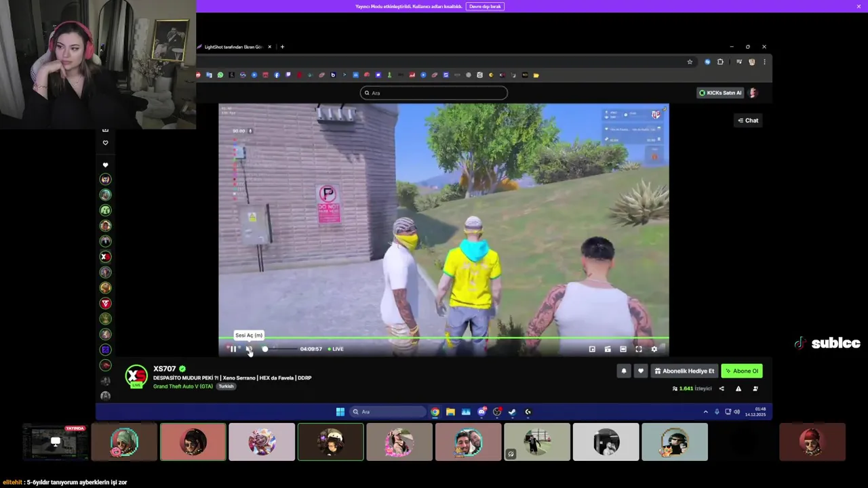Open the yellow folder bookmark

[536, 75]
